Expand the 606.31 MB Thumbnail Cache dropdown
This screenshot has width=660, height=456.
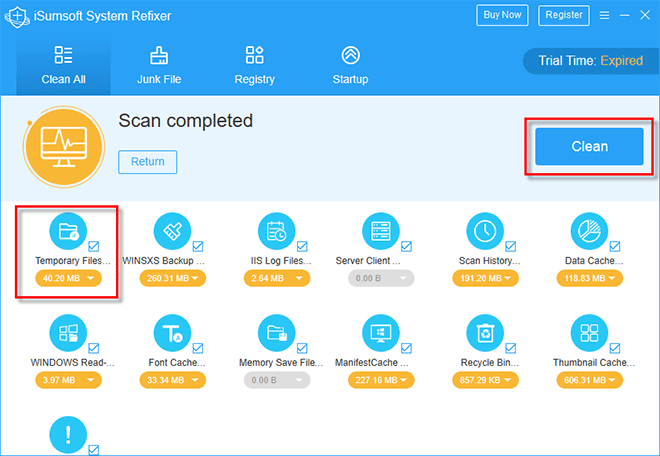589,380
